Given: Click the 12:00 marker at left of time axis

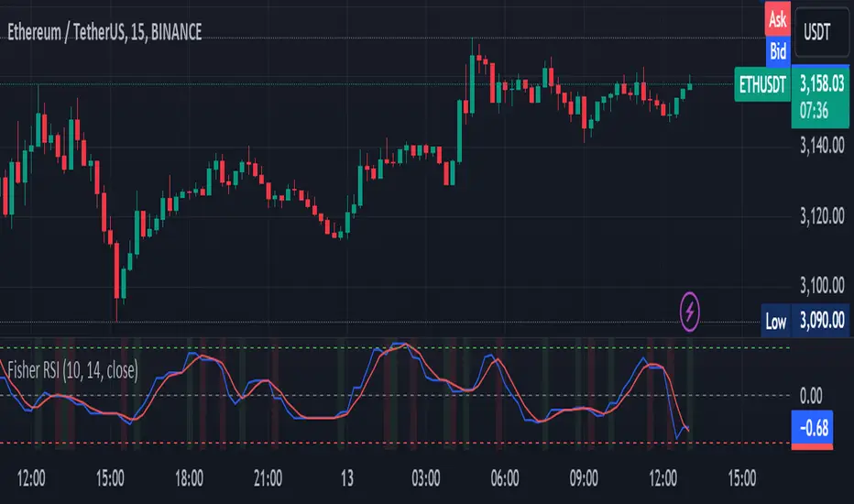Looking at the screenshot, I should point(31,478).
